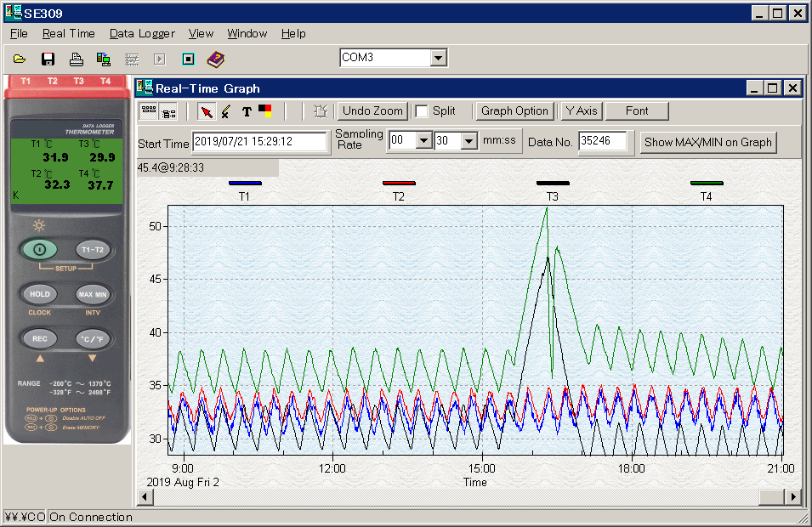Screen dimensions: 812x527
Task: Open the color palette tool icon
Action: click(265, 110)
